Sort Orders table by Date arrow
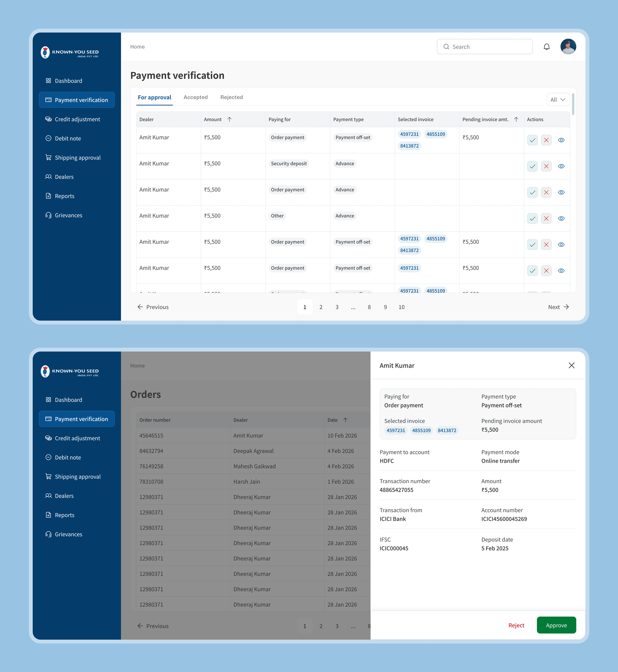Viewport: 618px width, 672px height. click(345, 420)
